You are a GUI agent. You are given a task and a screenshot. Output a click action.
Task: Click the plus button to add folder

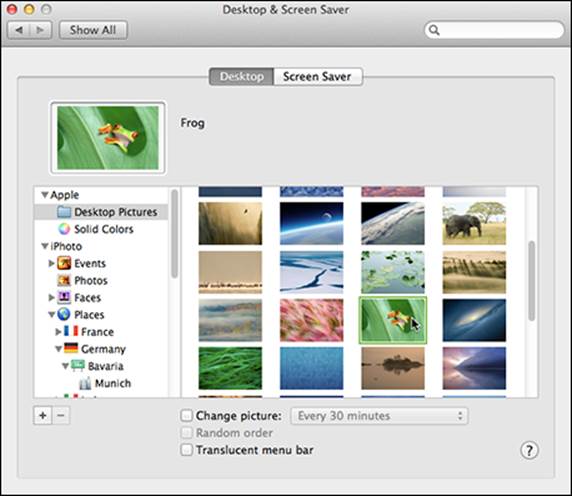(x=43, y=415)
